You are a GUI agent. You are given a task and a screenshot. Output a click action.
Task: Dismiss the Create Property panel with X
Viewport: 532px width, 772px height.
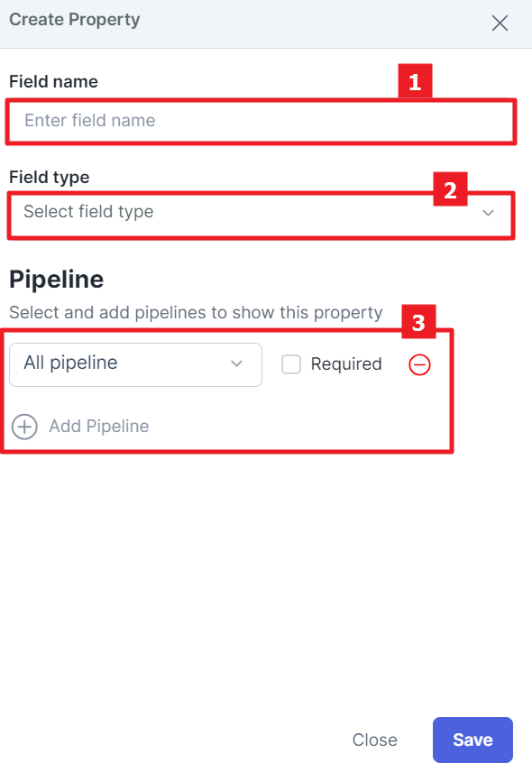[500, 23]
